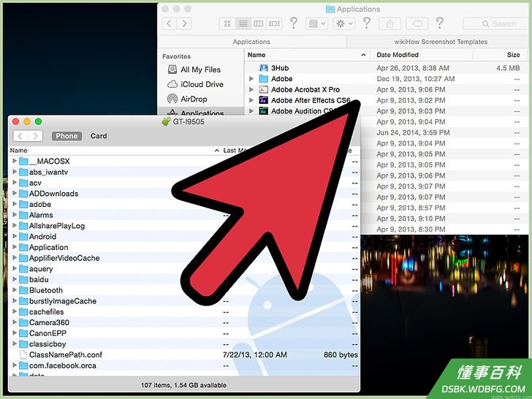Select the Phone storage tab
The width and height of the screenshot is (532, 399).
tap(66, 136)
